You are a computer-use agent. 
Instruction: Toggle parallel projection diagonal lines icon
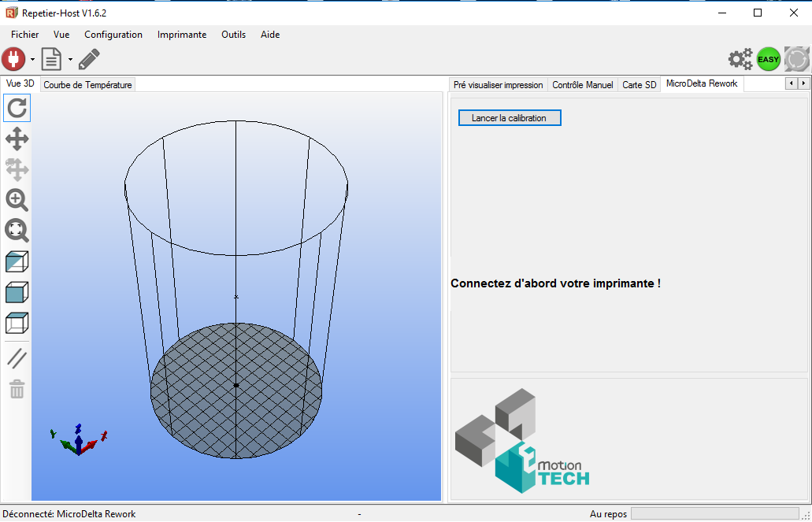coord(17,358)
